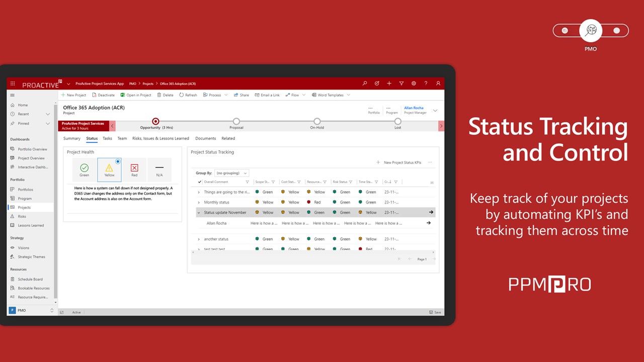Click Email a Link button

267,95
